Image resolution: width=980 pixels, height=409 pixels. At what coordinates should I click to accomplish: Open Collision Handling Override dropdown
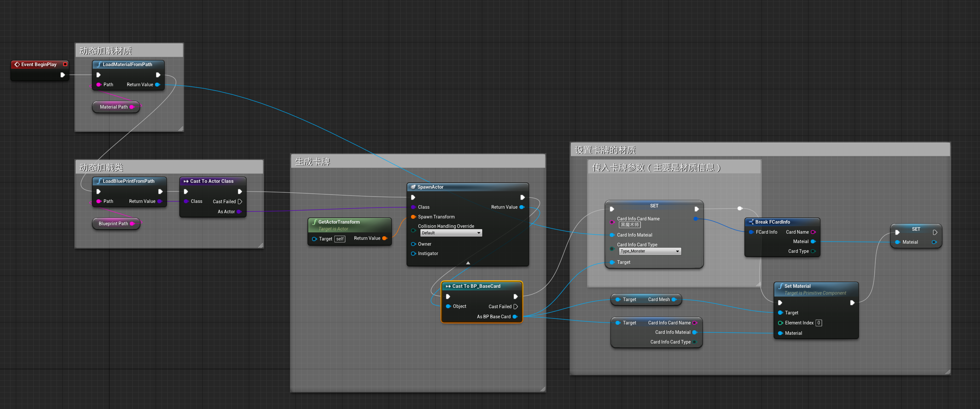point(451,233)
